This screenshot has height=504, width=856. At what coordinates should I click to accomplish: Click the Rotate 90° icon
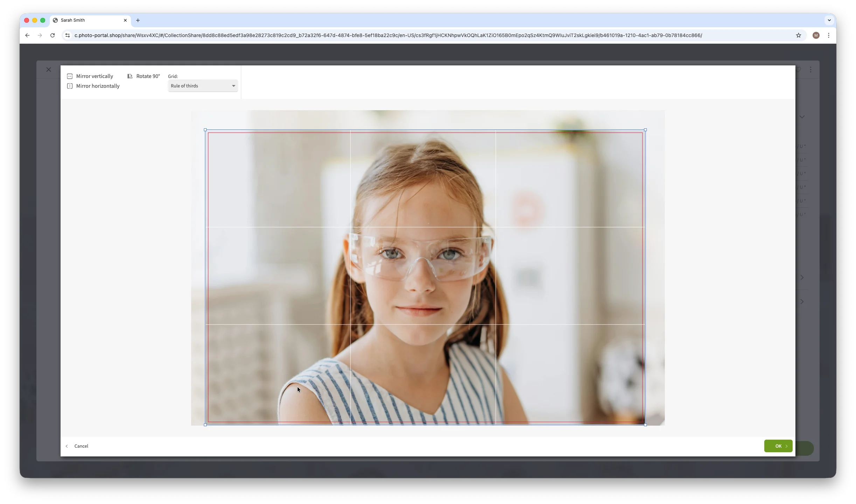pos(130,76)
